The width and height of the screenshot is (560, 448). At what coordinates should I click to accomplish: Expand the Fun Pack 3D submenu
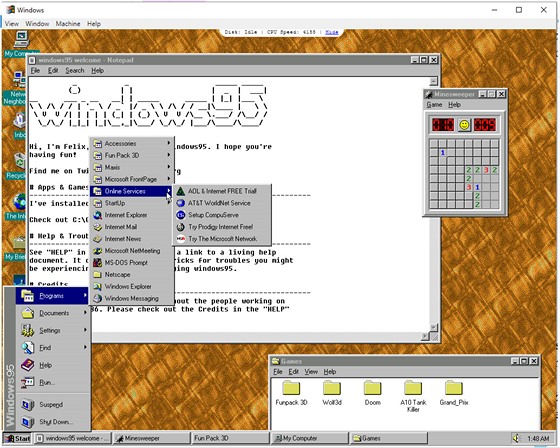[x=132, y=155]
